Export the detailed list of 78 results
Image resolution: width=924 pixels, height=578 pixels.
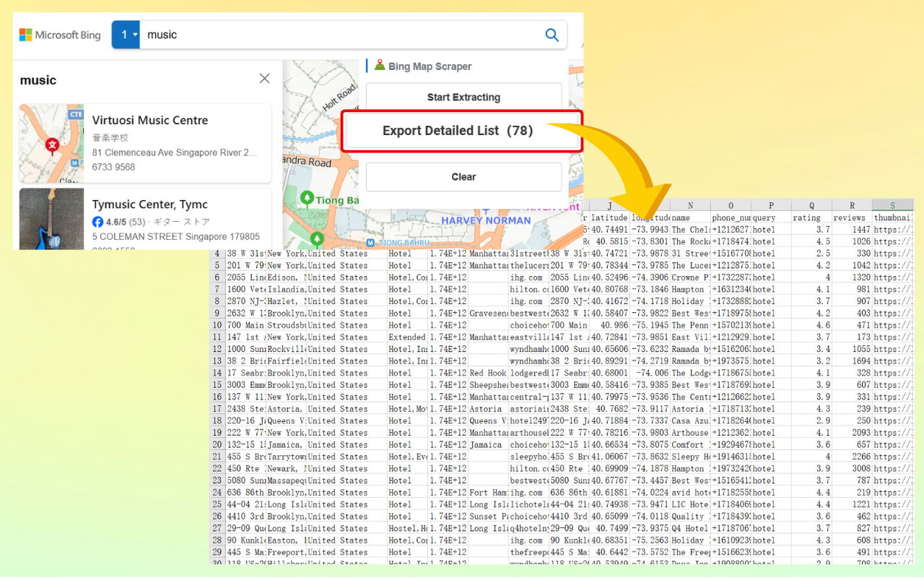463,130
